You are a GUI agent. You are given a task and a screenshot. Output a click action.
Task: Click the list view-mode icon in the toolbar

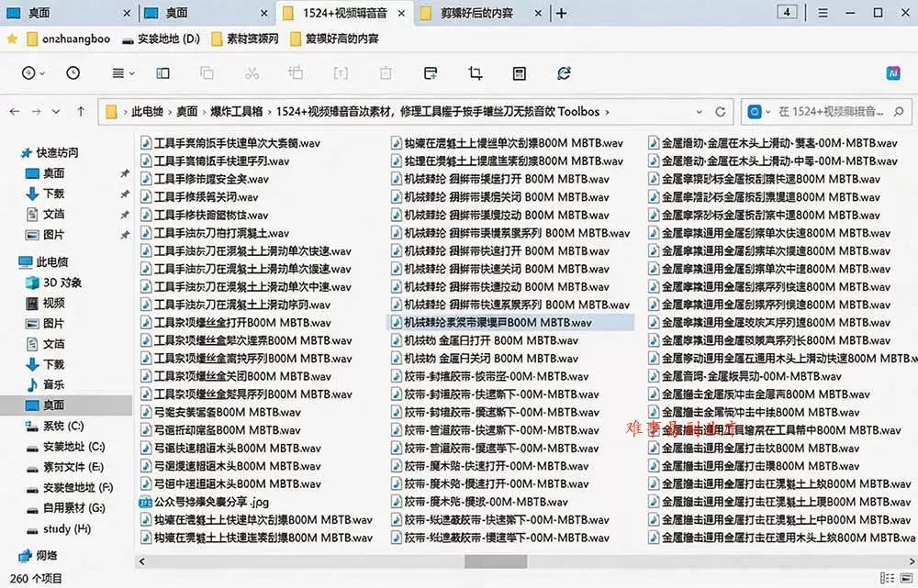[x=118, y=73]
